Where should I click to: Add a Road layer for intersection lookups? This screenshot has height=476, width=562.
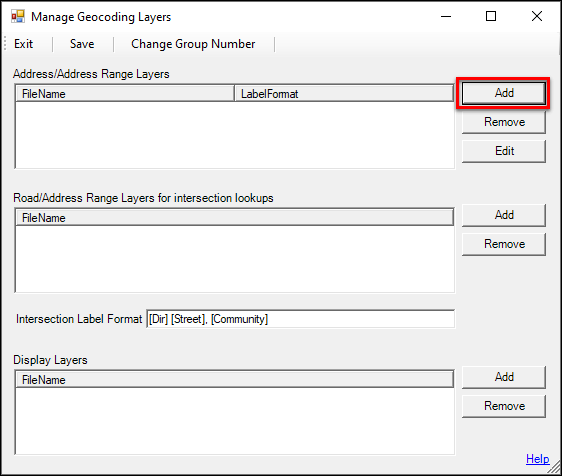pos(504,215)
